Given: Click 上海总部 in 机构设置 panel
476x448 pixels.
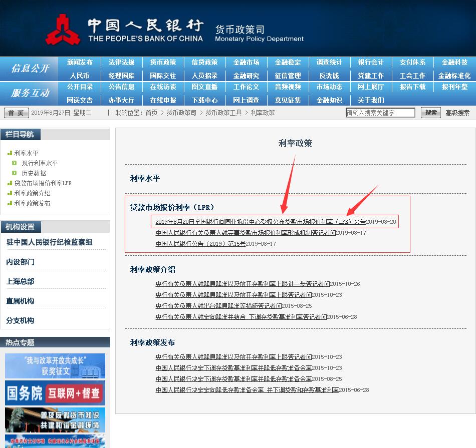Looking at the screenshot, I should point(20,281).
